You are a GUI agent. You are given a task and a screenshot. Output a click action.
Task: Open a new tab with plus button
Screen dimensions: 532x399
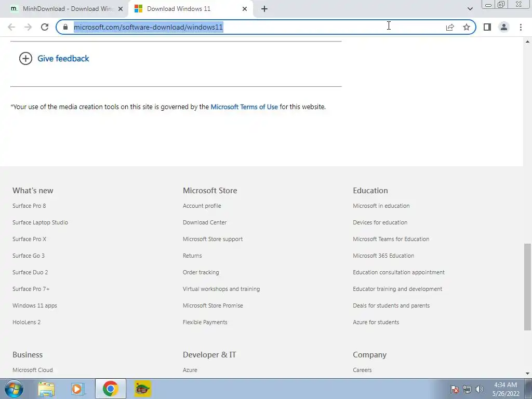click(x=264, y=9)
